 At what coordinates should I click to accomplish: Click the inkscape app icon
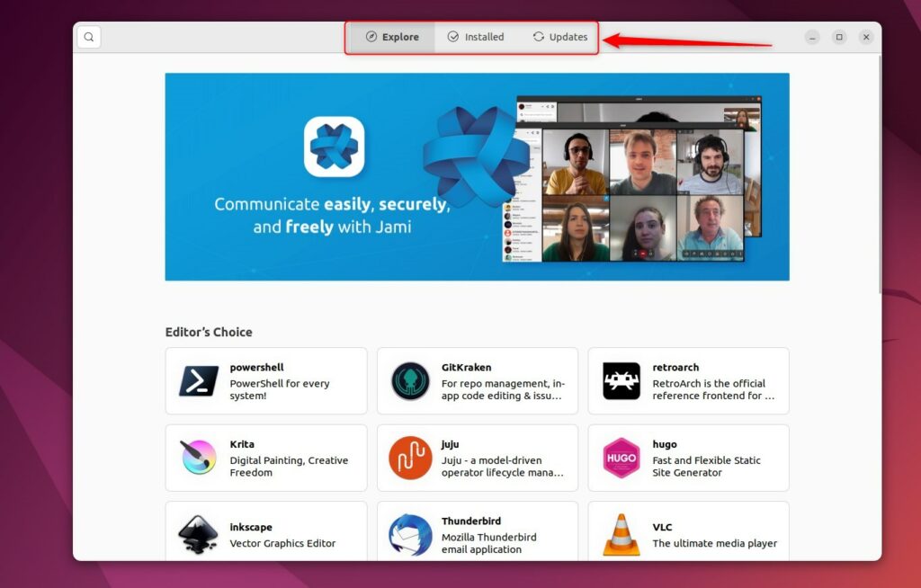(x=199, y=535)
